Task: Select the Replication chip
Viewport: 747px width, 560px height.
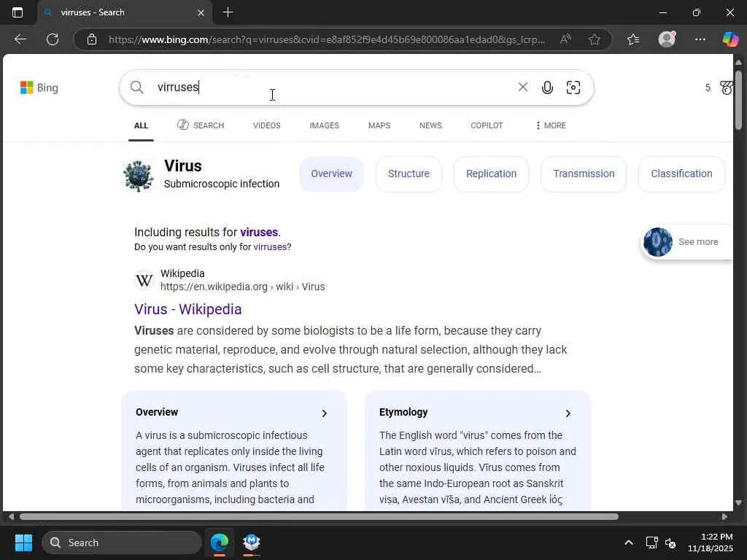Action: pos(491,174)
